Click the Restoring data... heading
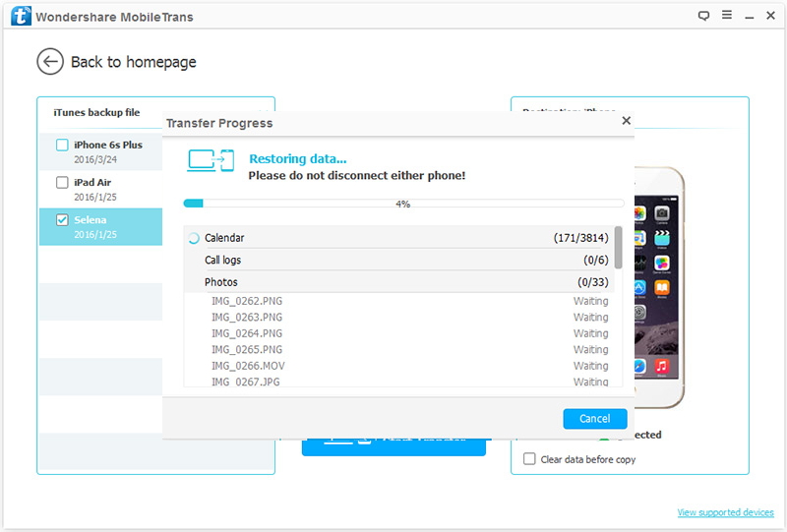The height and width of the screenshot is (532, 787). (x=298, y=158)
